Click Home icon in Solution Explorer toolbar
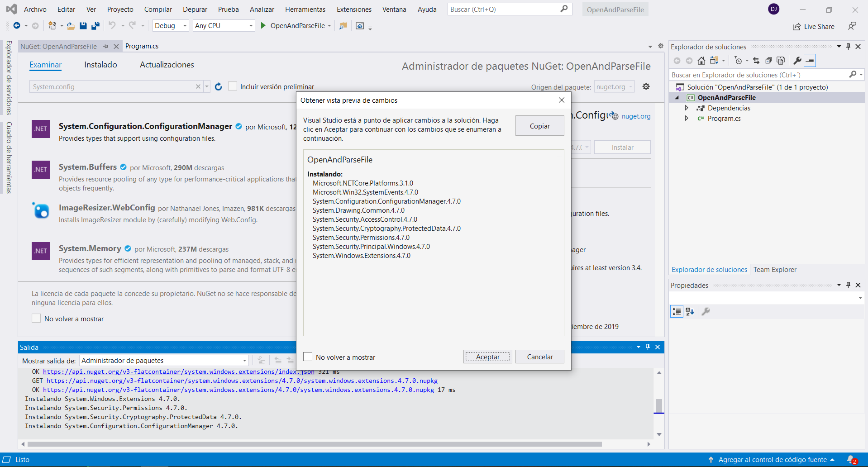The width and height of the screenshot is (868, 467). point(701,61)
